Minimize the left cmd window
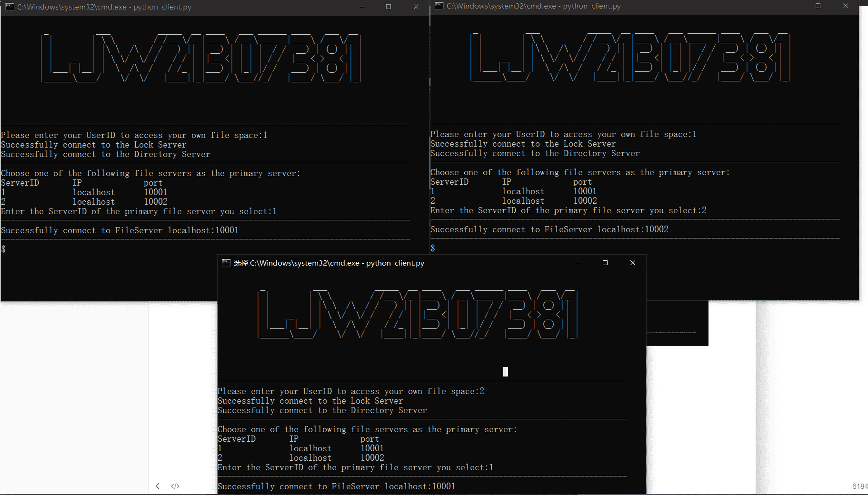The image size is (868, 495). pyautogui.click(x=362, y=7)
